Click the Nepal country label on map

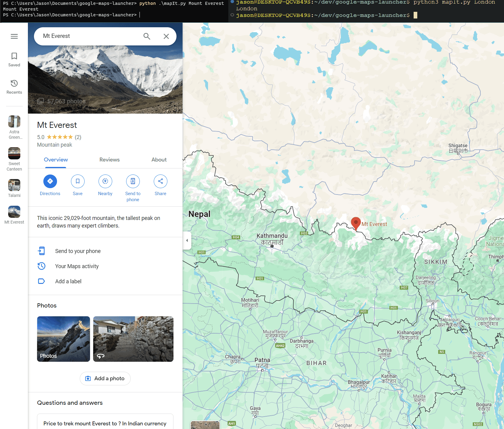[x=199, y=214]
